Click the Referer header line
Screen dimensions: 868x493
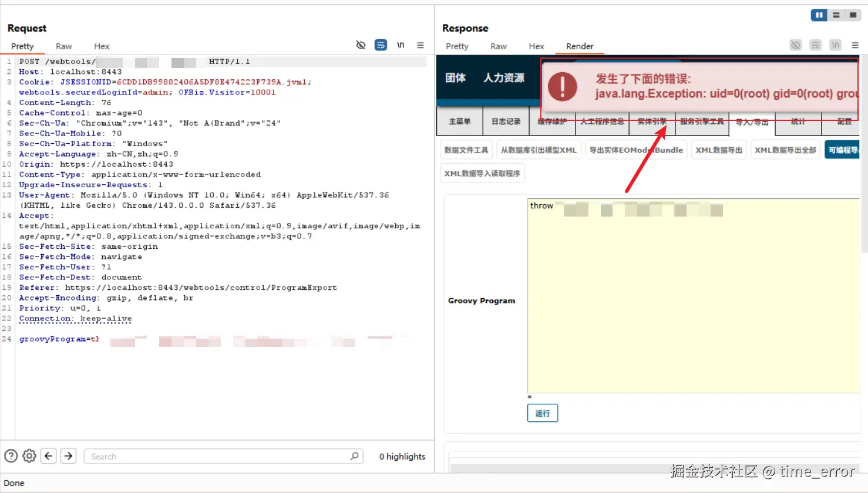[x=178, y=288]
